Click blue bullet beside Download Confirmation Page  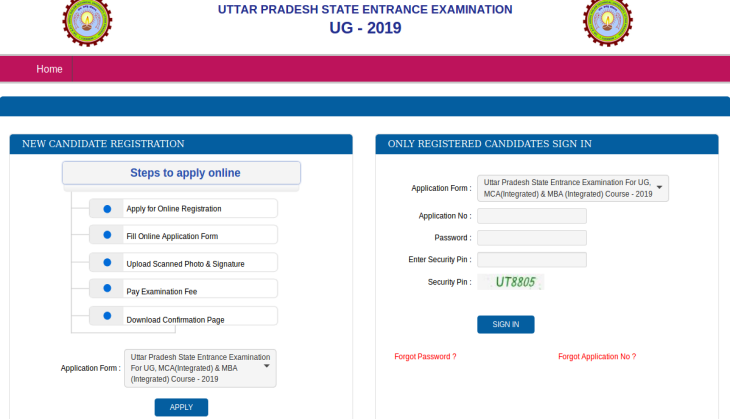coord(107,316)
